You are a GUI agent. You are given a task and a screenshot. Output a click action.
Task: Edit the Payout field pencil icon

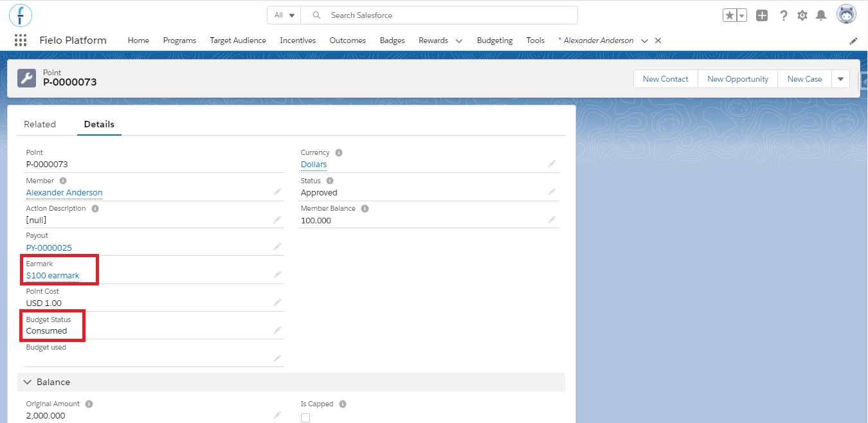pos(277,247)
